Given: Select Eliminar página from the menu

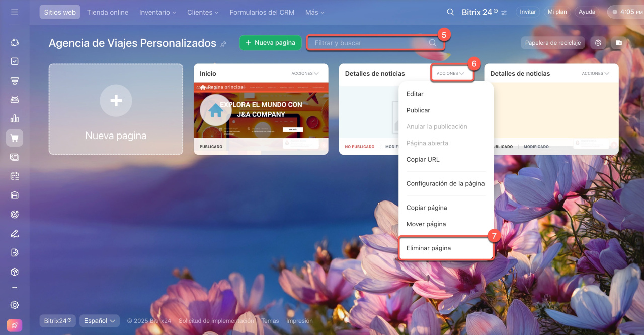Looking at the screenshot, I should click(x=429, y=248).
